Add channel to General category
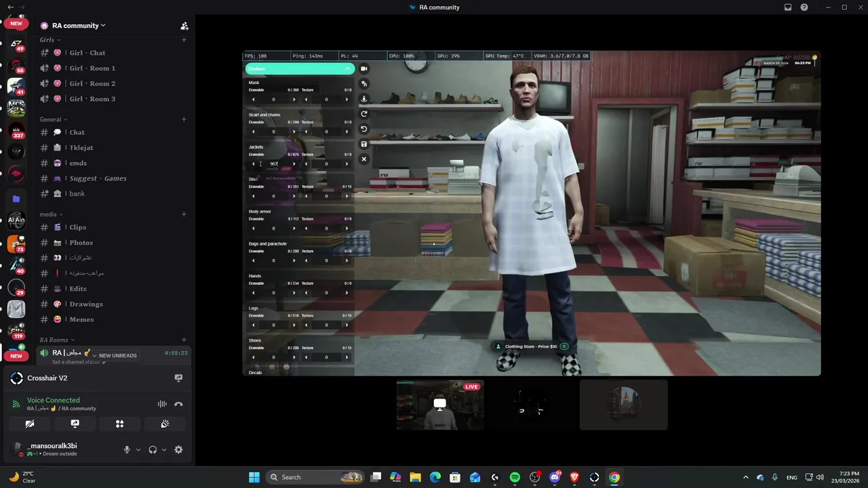This screenshot has width=868, height=488. click(184, 119)
